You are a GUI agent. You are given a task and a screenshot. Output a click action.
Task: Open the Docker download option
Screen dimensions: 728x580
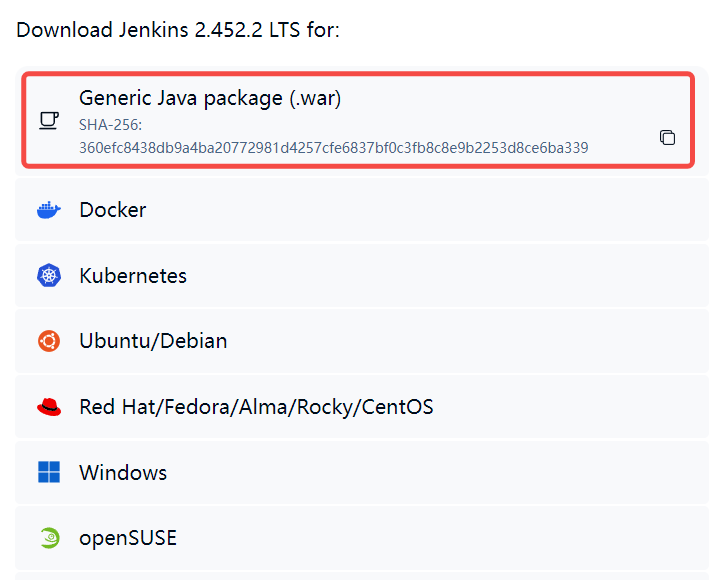(x=113, y=210)
